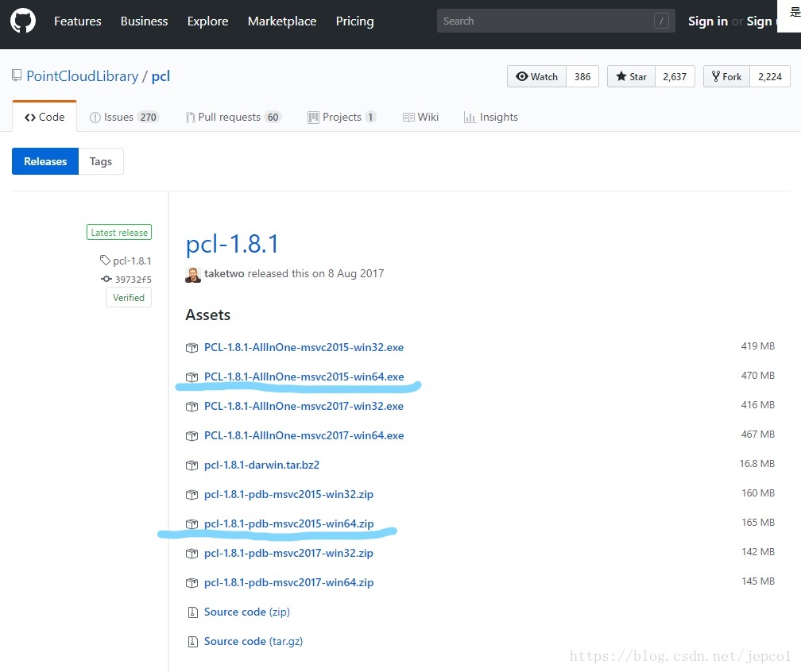Click the repository book icon beside PointCloudLibrary
The height and width of the screenshot is (672, 801).
click(x=17, y=75)
